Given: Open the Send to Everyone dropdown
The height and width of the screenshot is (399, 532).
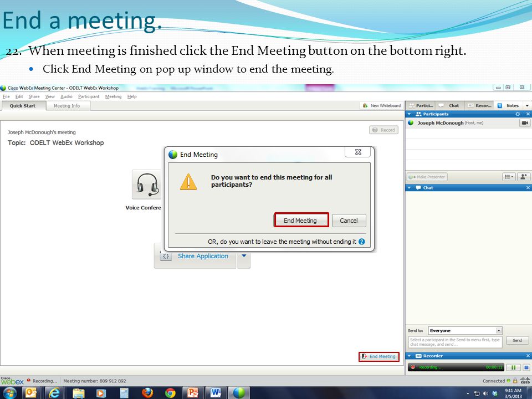Looking at the screenshot, I should 465,330.
